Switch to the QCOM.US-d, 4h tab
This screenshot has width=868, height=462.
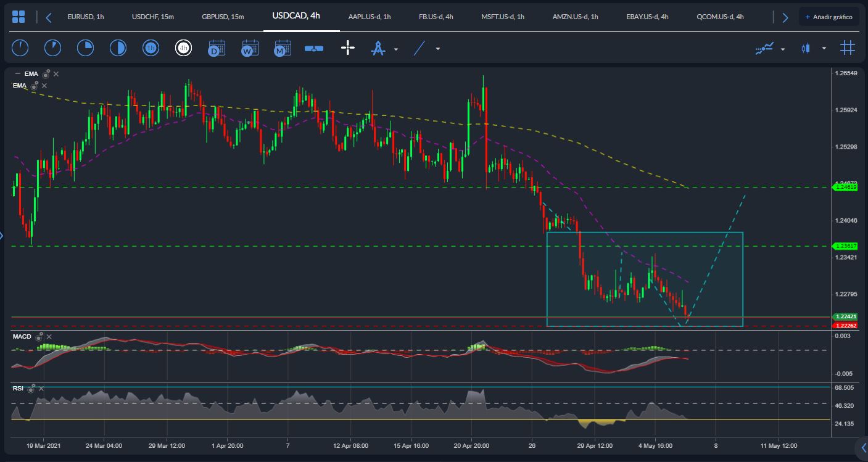click(x=720, y=17)
